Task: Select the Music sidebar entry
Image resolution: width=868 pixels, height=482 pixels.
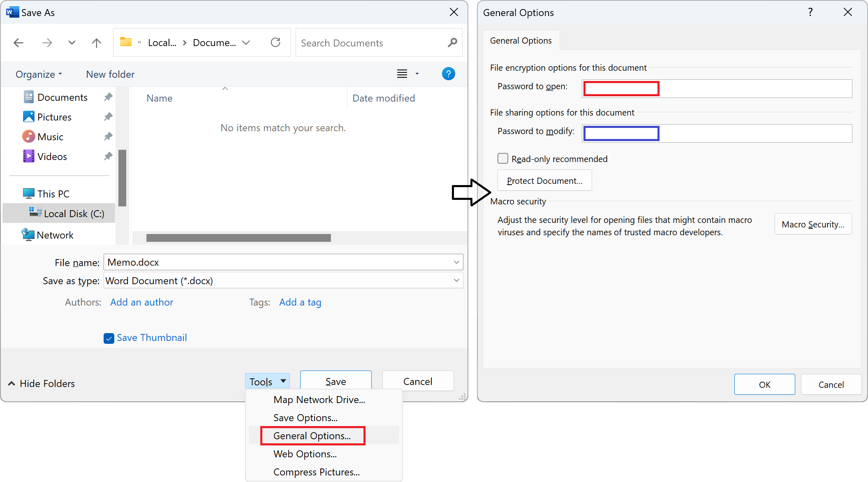Action: pos(50,136)
